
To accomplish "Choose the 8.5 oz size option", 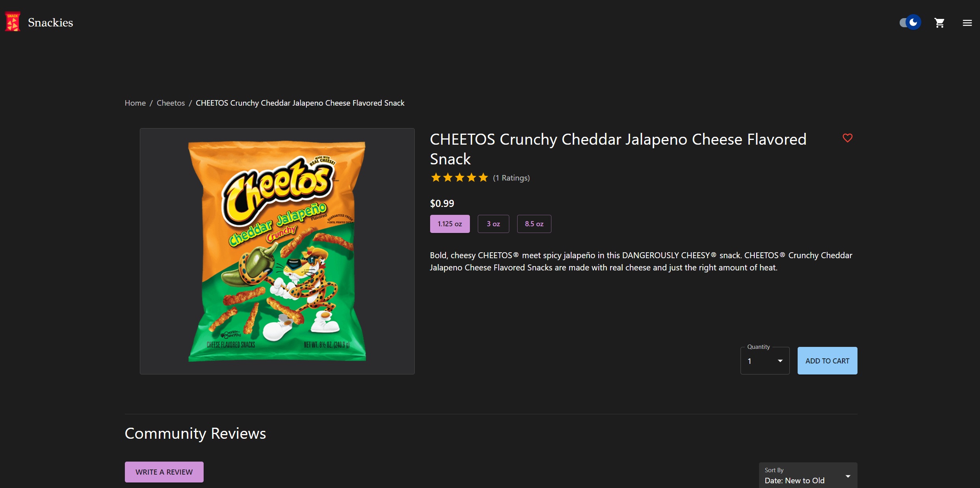I will click(534, 224).
